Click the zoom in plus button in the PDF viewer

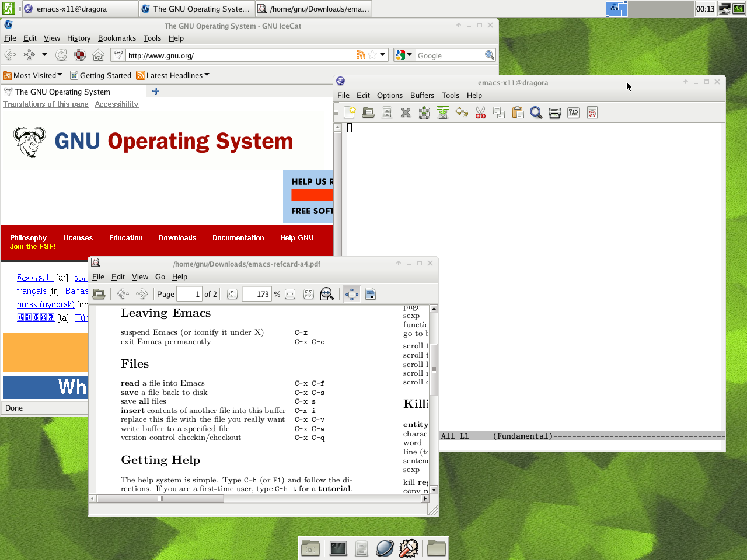point(232,294)
